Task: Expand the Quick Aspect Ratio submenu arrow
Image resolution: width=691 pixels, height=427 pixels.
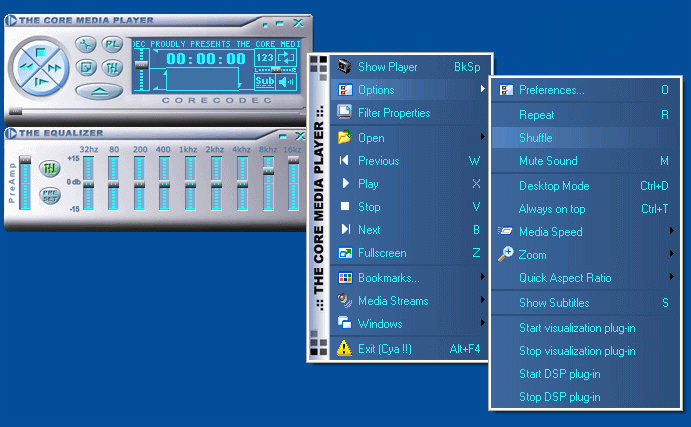Action: [672, 277]
